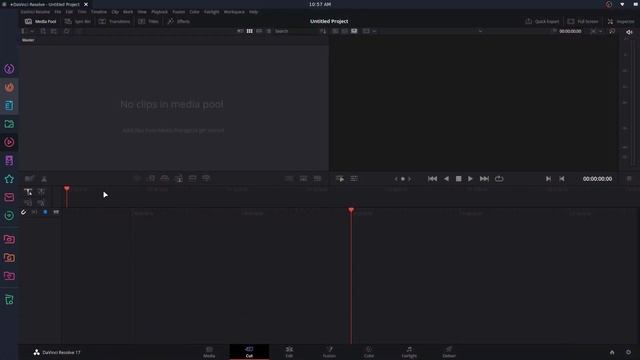Jump to the first frame
The image size is (640, 360).
pos(433,179)
